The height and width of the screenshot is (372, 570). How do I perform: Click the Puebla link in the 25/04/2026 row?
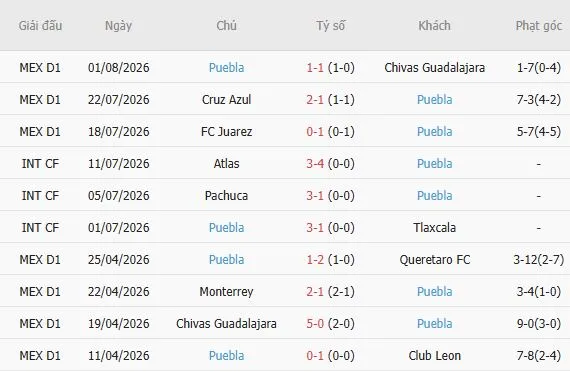226,260
